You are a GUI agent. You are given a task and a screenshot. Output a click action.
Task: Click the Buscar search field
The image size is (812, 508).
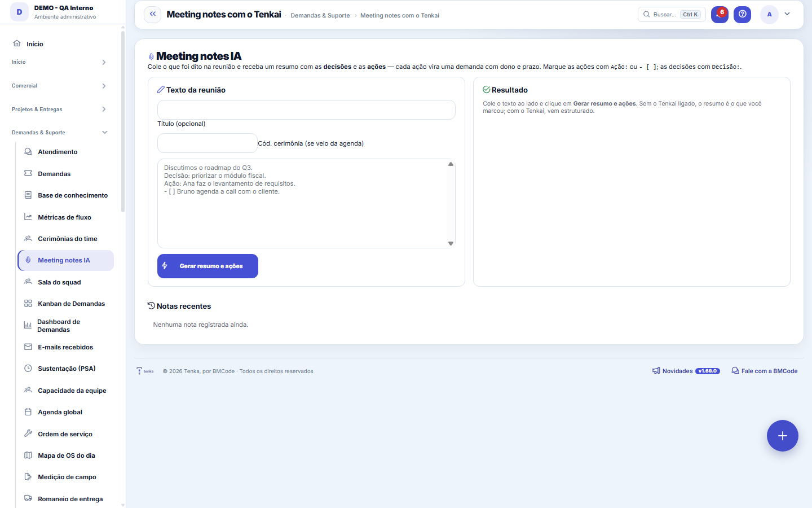(672, 15)
